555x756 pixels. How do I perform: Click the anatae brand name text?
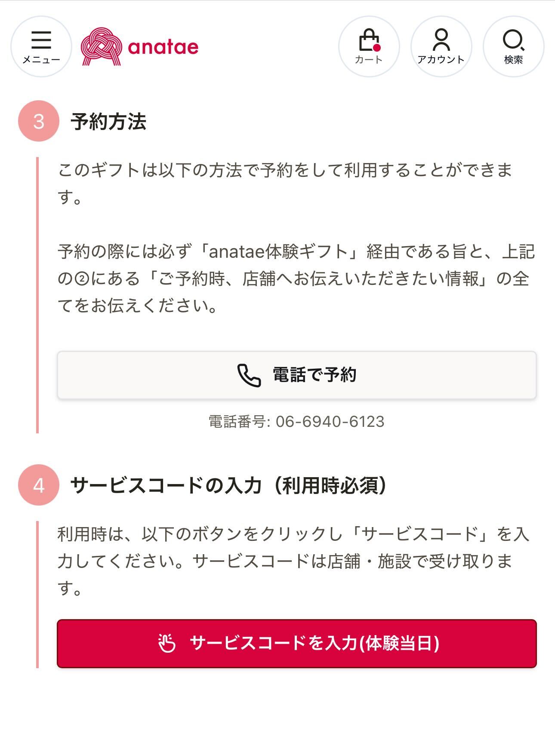pyautogui.click(x=163, y=47)
